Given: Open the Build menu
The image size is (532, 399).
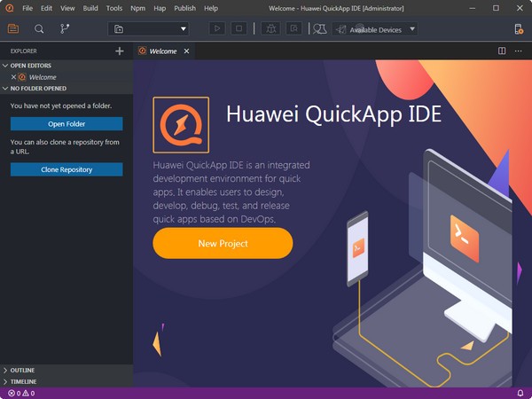Looking at the screenshot, I should pos(90,8).
